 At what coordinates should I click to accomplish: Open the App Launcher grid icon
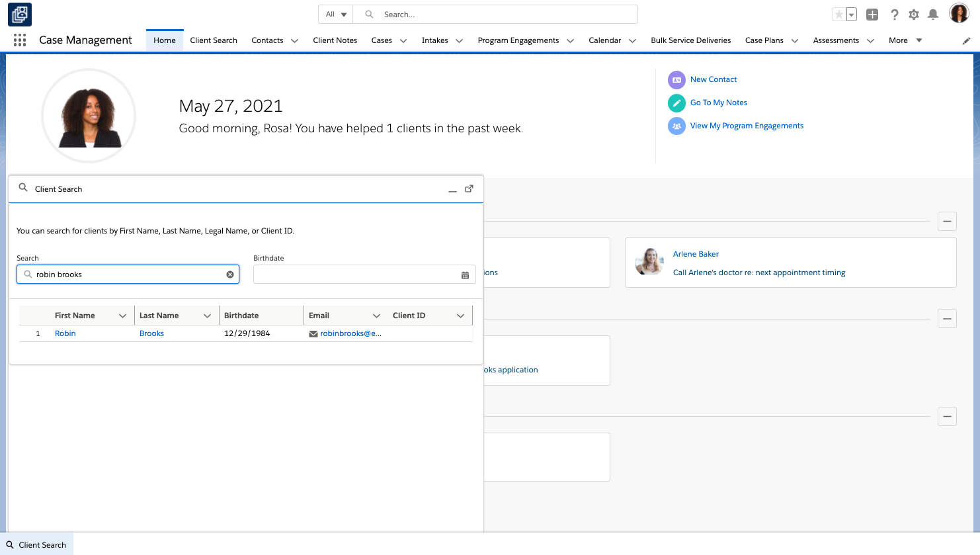coord(20,40)
